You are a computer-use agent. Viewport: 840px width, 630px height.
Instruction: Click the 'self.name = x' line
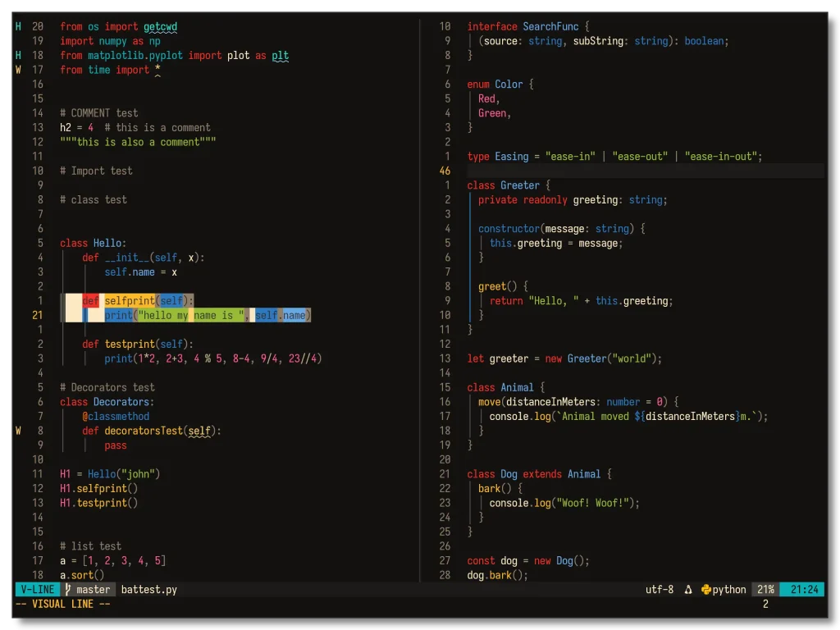(x=140, y=272)
